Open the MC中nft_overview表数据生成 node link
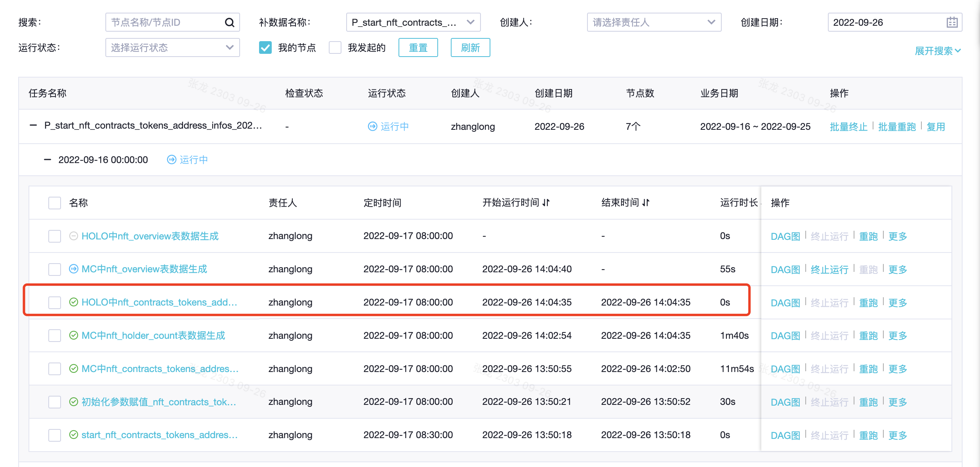Screen dimensions: 980x467 coord(144,269)
